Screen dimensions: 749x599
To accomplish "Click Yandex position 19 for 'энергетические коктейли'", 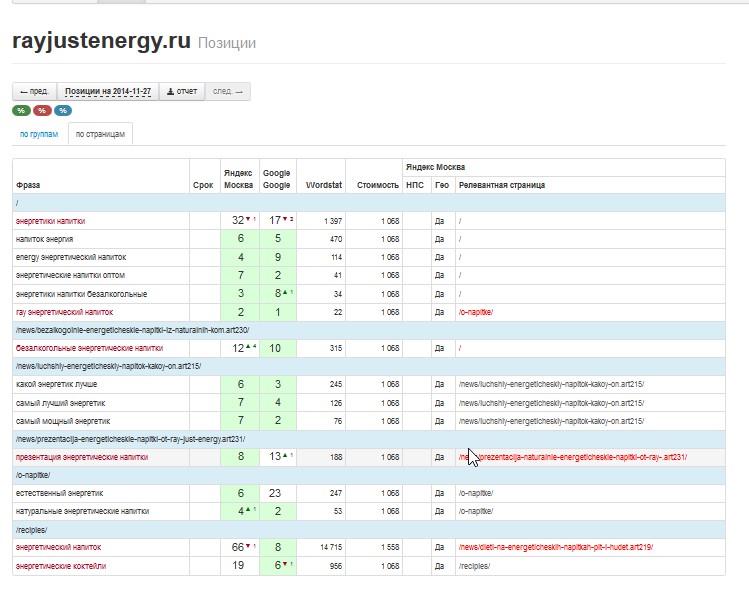I will point(238,566).
